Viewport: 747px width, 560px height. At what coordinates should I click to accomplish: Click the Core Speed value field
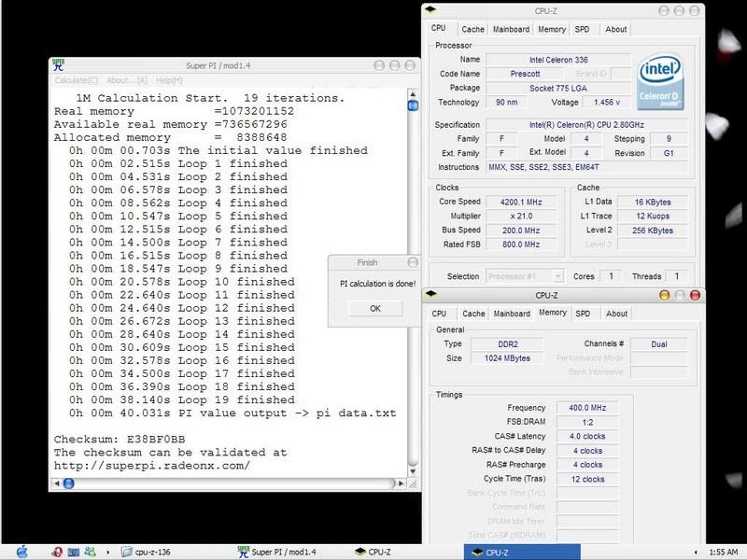coord(515,202)
